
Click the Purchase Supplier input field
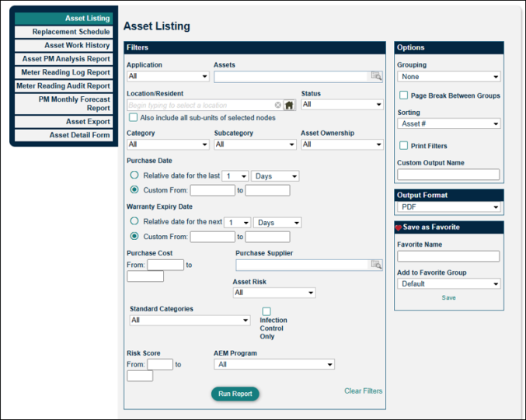303,266
